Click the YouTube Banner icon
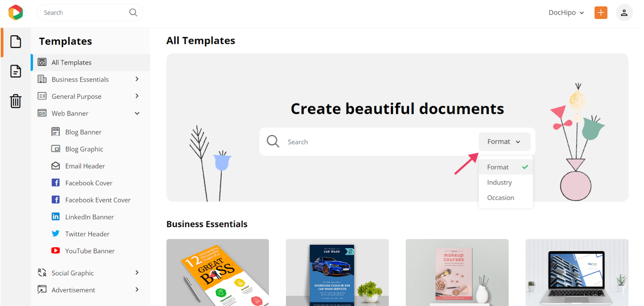 (56, 250)
